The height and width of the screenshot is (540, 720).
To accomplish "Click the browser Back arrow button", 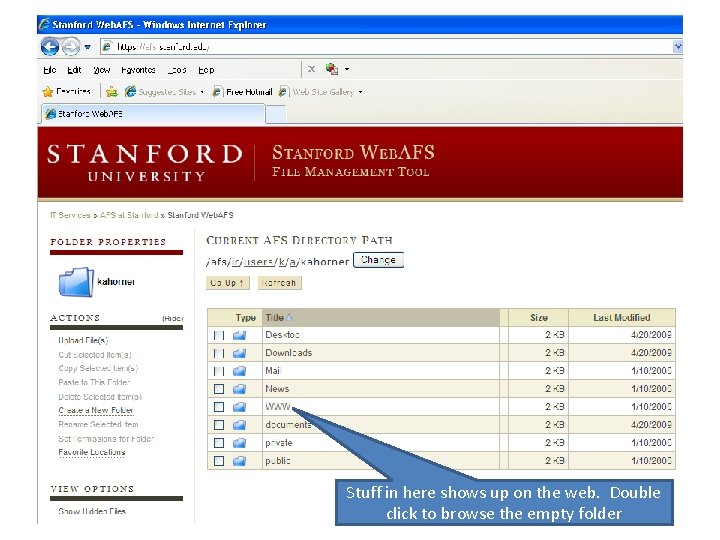I will [50, 46].
